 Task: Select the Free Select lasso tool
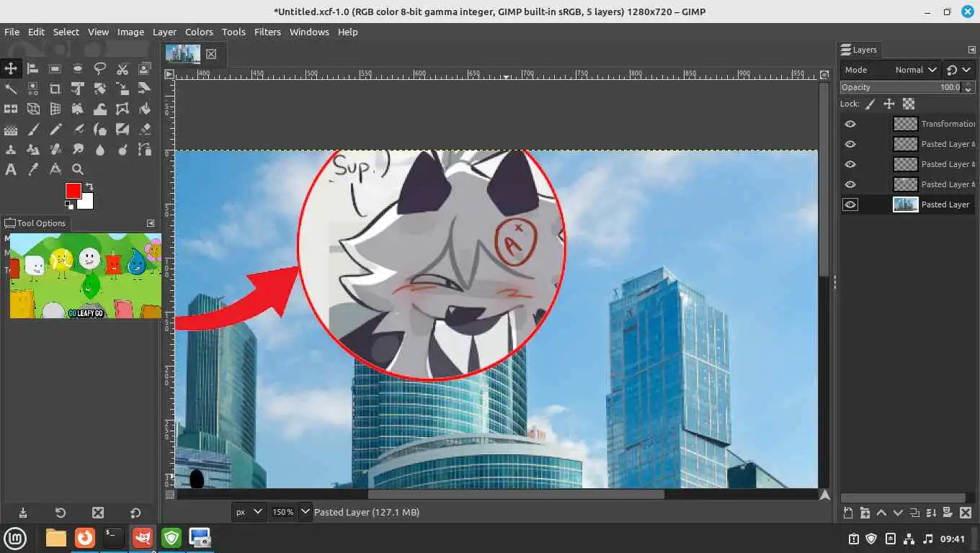pyautogui.click(x=100, y=68)
